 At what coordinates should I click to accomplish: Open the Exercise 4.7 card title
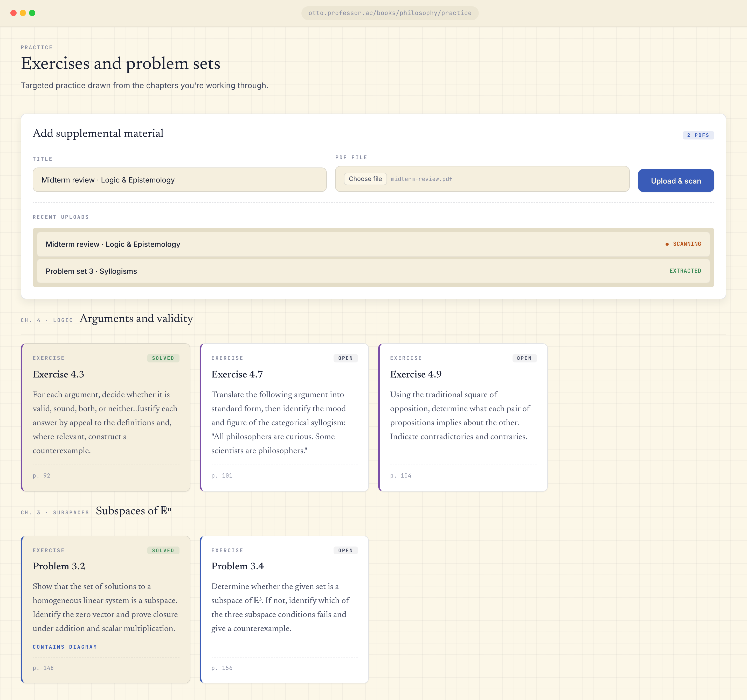(237, 374)
